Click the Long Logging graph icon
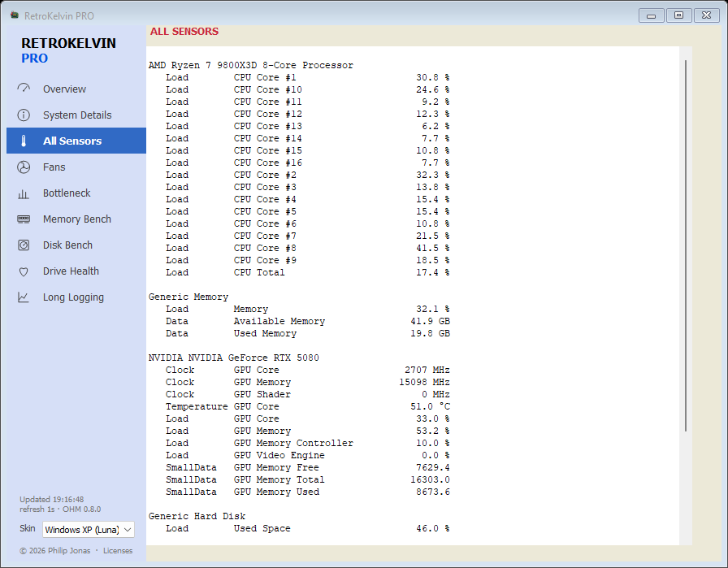The height and width of the screenshot is (568, 728). (x=24, y=297)
